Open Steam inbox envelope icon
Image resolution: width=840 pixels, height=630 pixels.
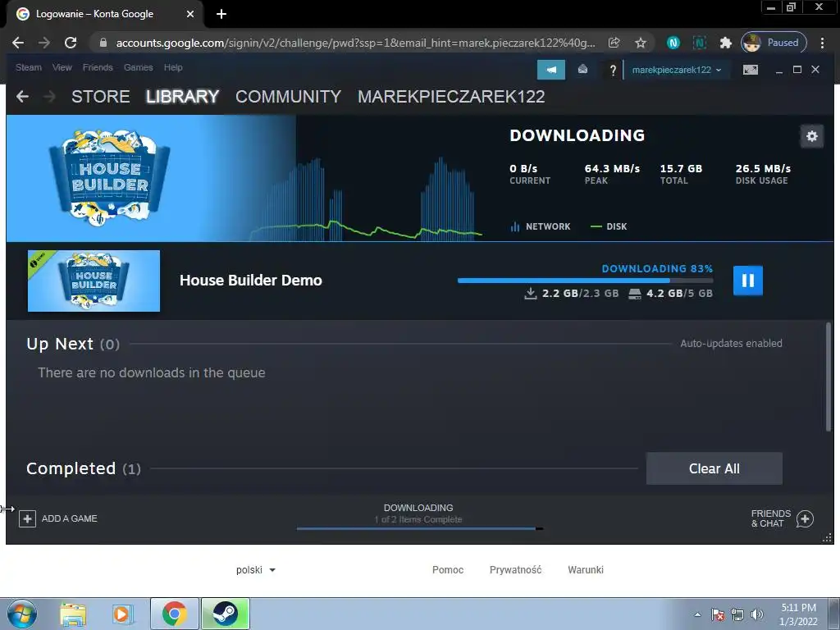click(582, 70)
